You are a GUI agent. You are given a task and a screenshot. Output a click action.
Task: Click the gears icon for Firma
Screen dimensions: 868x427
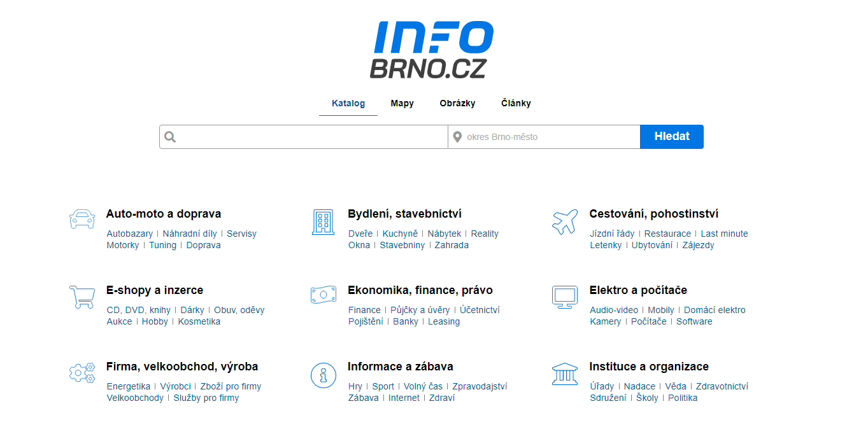tap(82, 372)
